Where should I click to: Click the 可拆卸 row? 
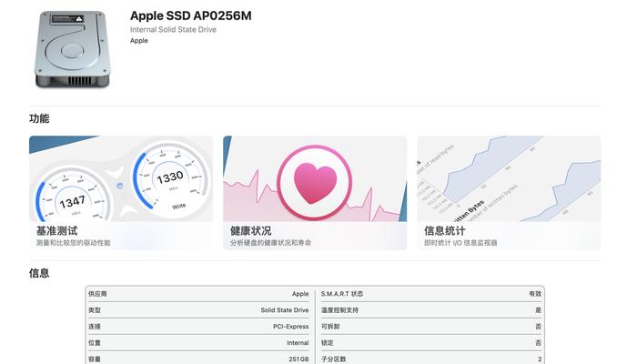point(431,327)
